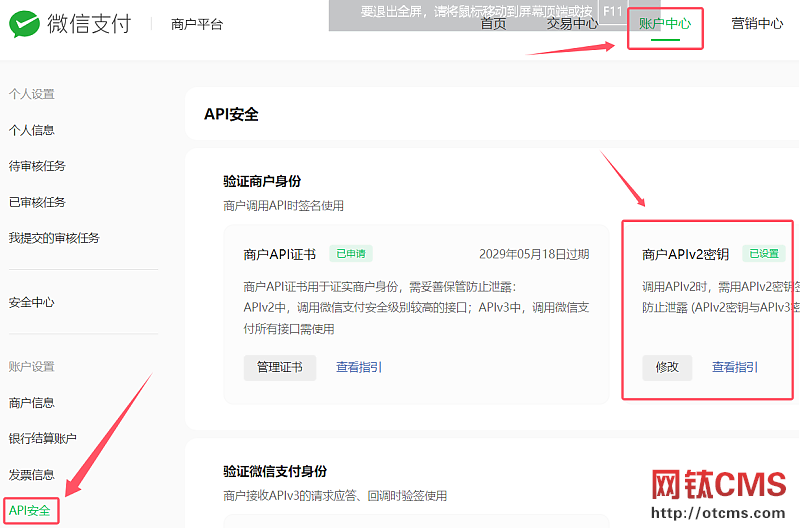Open 发票信息 in sidebar
Screen dimensions: 800x529
(32, 474)
